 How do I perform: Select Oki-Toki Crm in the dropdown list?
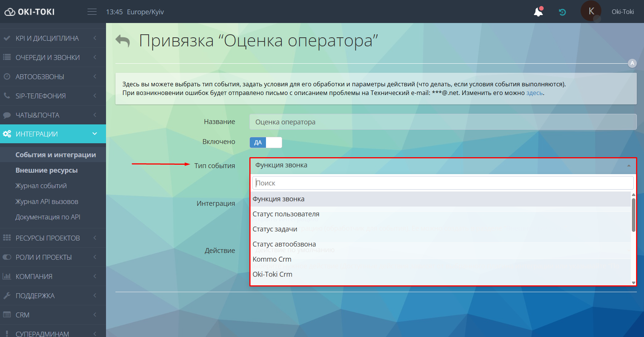pos(272,274)
